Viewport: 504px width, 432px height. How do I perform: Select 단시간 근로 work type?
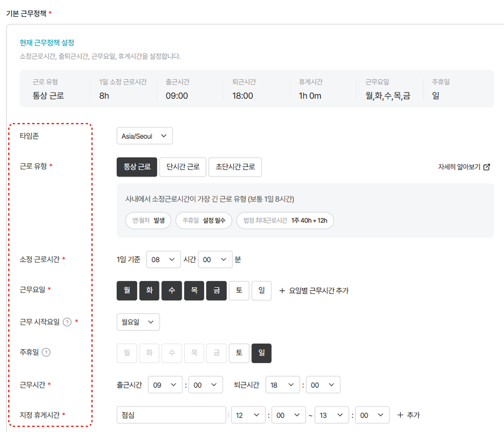[x=183, y=167]
